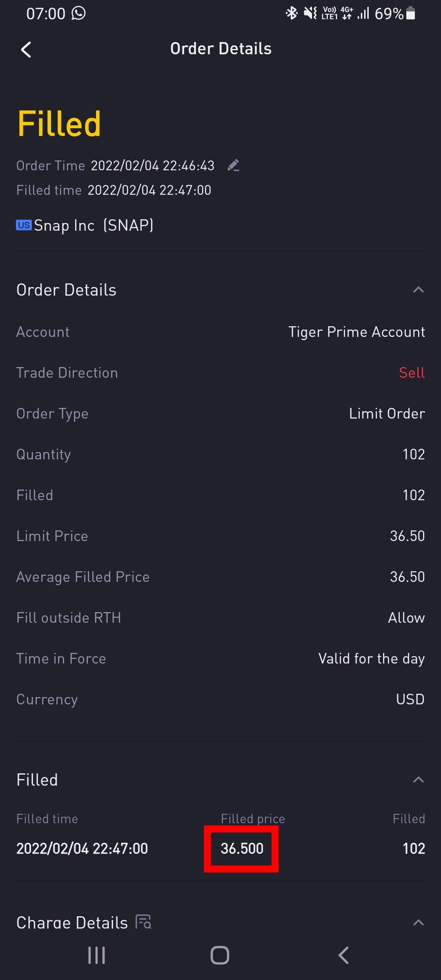Screen dimensions: 441x980
Task: Tap the back arrow in the header
Action: click(26, 50)
